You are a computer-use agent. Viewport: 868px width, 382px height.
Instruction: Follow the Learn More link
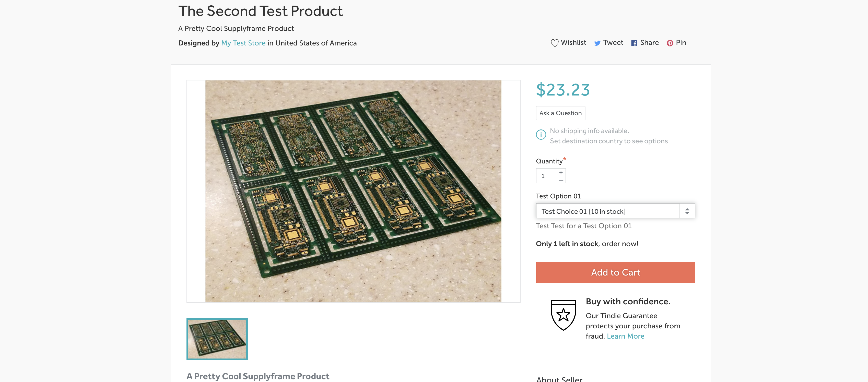click(x=625, y=336)
